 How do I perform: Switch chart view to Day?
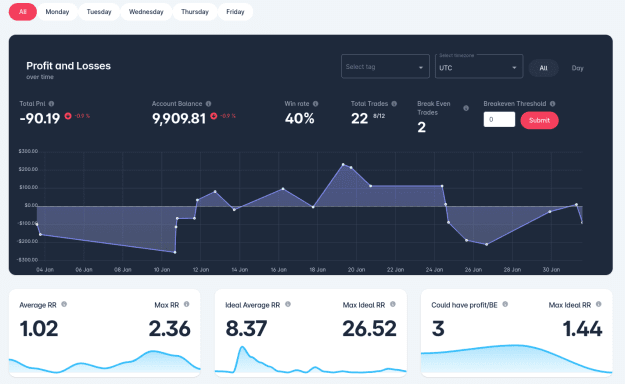[x=577, y=68]
